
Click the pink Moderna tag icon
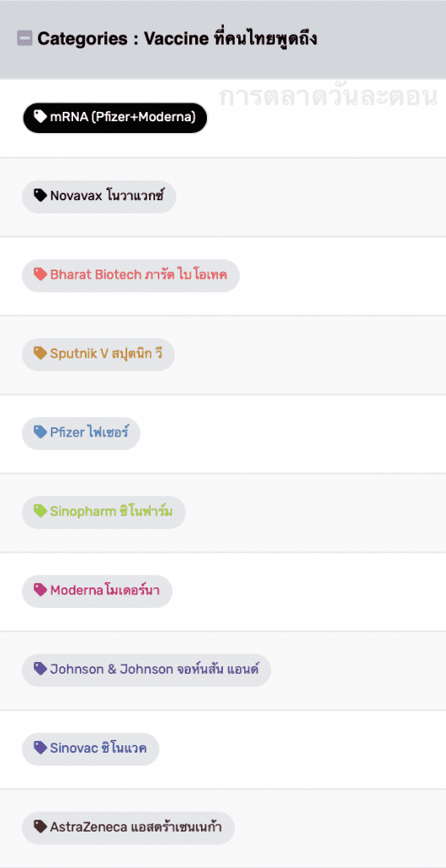tap(41, 590)
